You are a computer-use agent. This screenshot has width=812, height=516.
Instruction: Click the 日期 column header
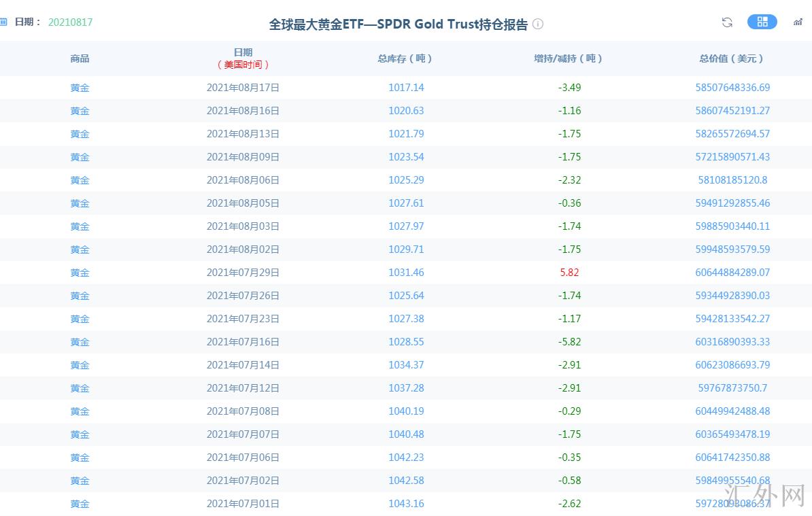pyautogui.click(x=243, y=52)
